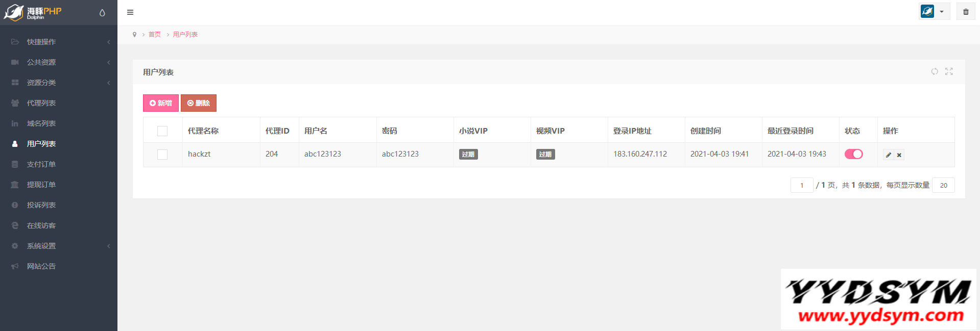Open the user avatar dropdown
Screen dimensions: 980x331
tap(934, 12)
